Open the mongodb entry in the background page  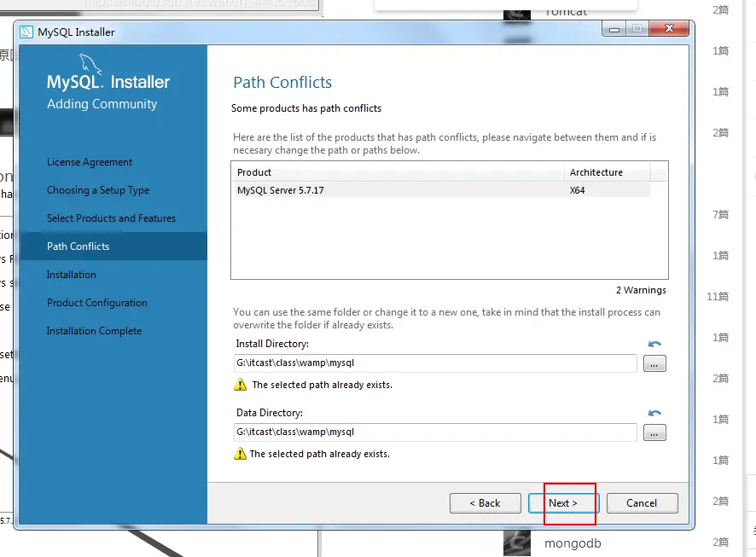pos(573,543)
